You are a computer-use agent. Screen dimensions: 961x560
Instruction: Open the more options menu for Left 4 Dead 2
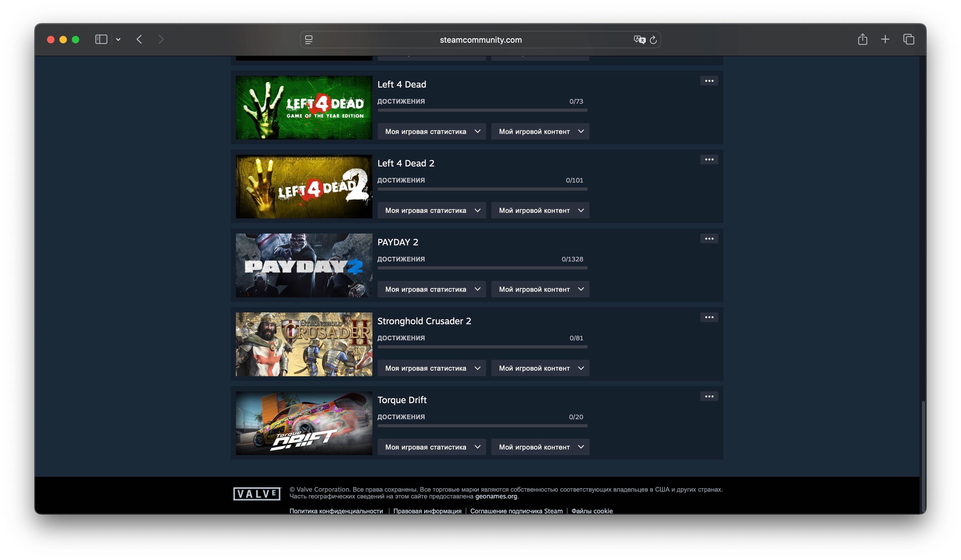[x=709, y=160]
